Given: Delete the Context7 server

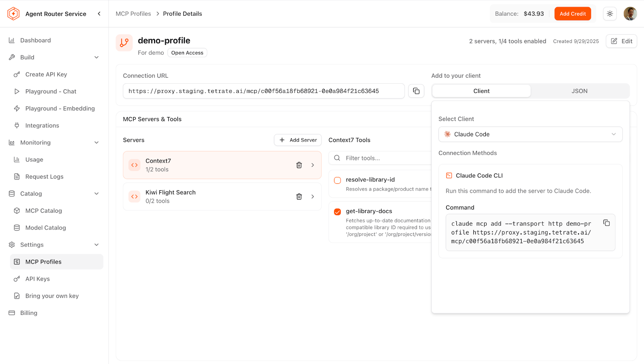Looking at the screenshot, I should (299, 165).
